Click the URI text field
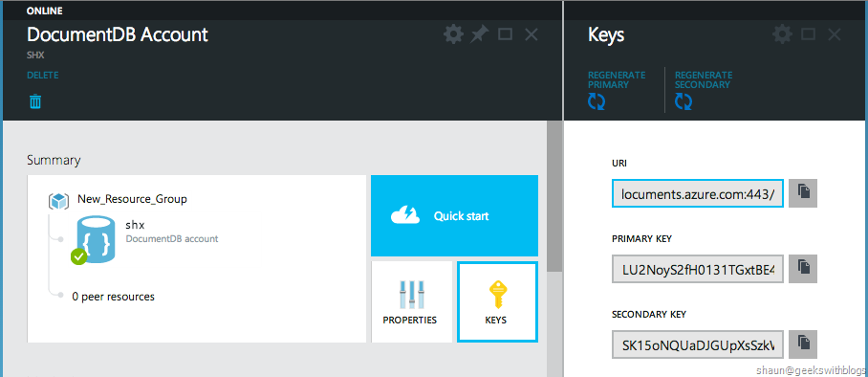 click(698, 193)
